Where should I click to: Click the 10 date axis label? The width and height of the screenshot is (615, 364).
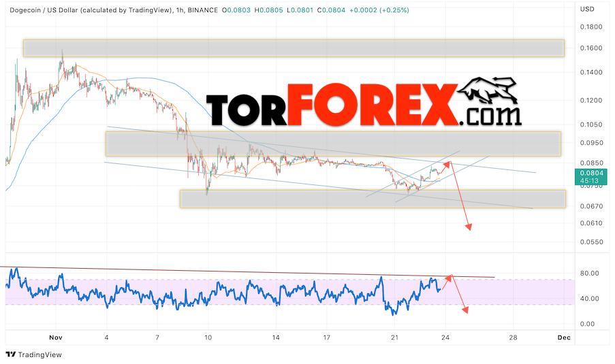(208, 337)
